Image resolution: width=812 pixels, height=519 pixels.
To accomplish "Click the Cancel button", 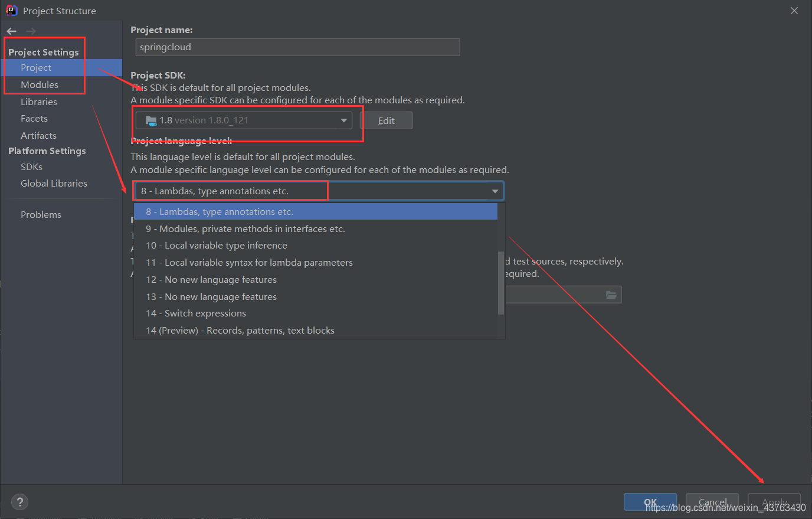I will tap(712, 502).
